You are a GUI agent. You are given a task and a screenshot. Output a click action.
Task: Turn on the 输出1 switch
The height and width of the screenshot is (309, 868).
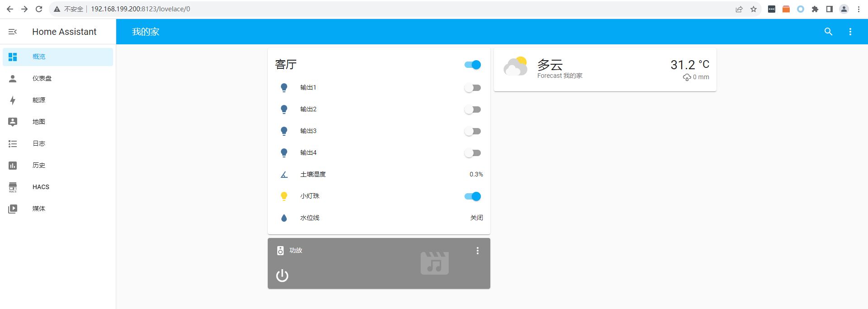473,88
